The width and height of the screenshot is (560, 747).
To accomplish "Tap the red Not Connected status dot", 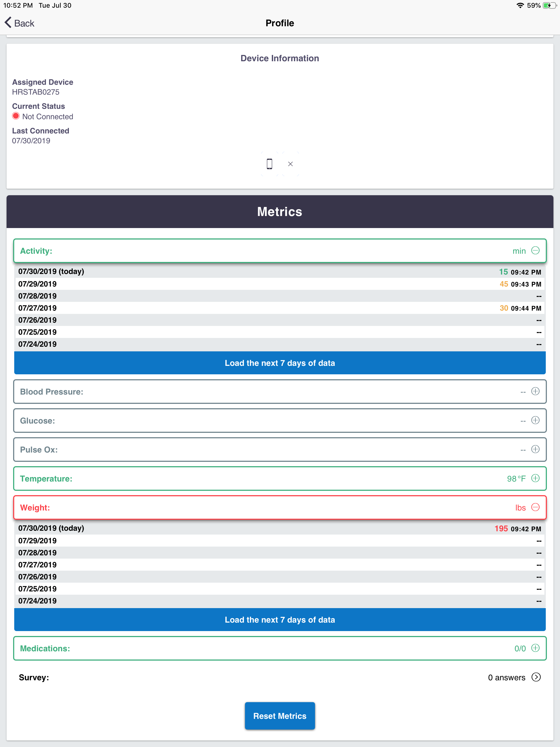I will (x=16, y=116).
